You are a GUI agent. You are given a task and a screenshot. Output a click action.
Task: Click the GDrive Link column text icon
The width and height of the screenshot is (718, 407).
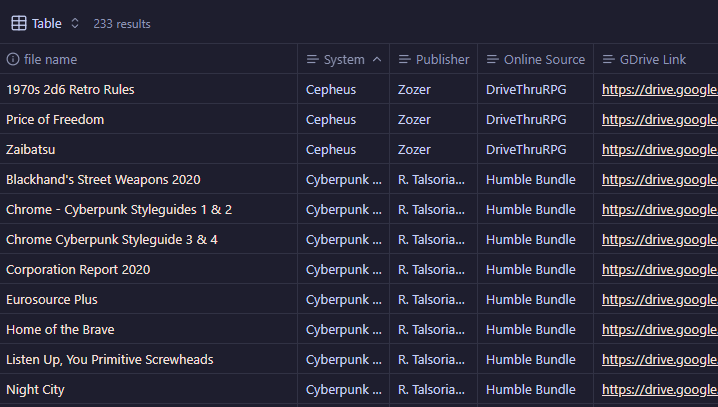pyautogui.click(x=609, y=60)
